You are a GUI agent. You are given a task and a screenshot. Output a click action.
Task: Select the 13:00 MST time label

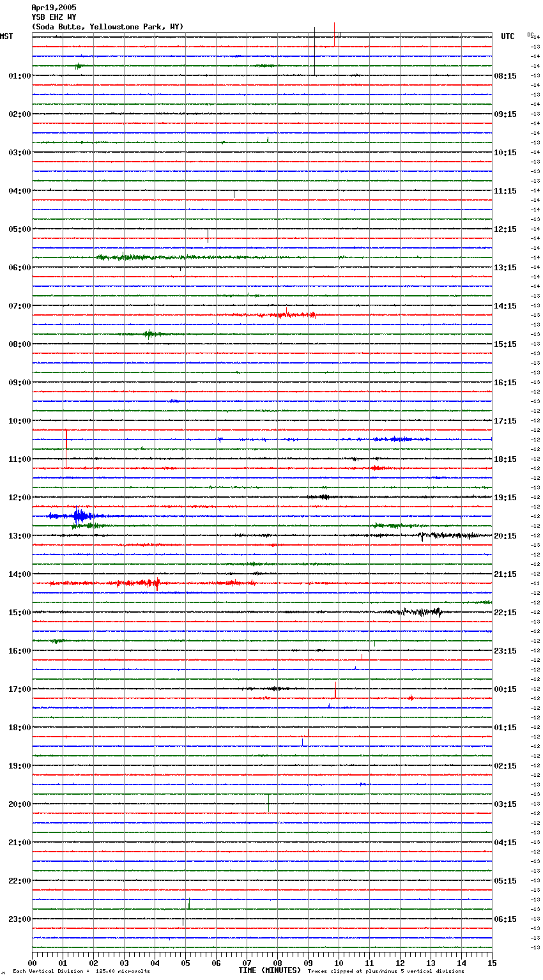point(20,536)
